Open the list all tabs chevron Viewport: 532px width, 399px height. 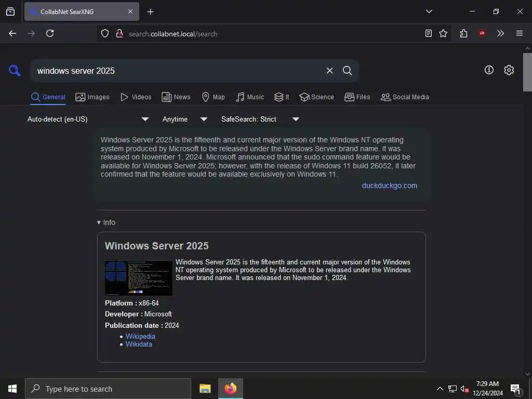point(429,11)
